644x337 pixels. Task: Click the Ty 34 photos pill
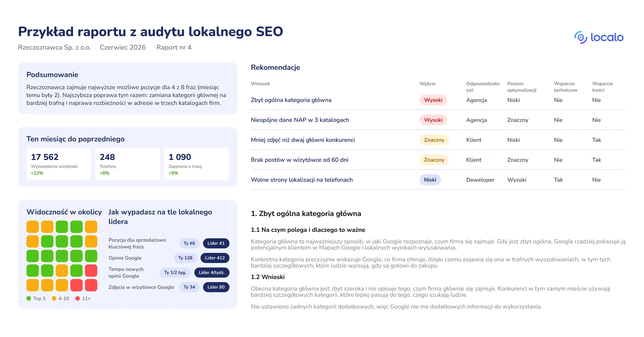click(189, 287)
